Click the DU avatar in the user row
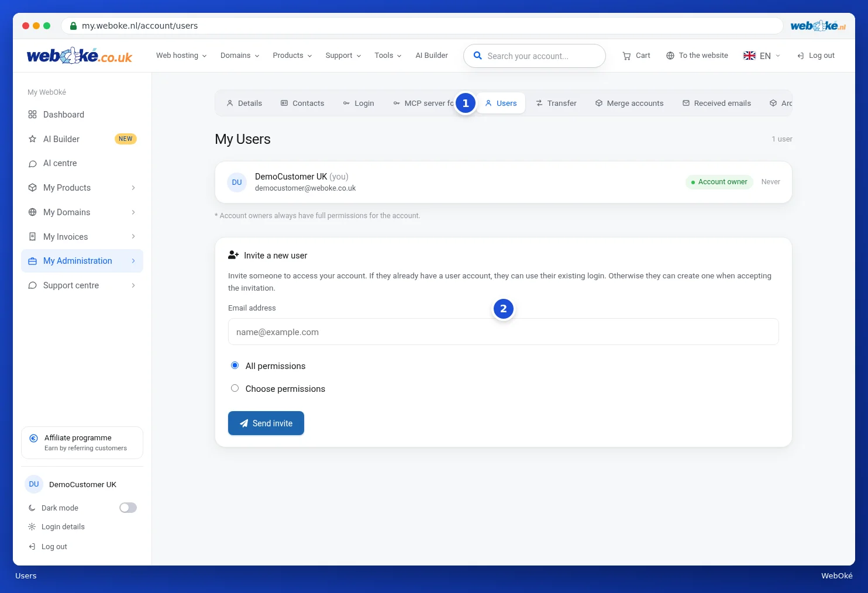The image size is (868, 593). click(x=237, y=182)
